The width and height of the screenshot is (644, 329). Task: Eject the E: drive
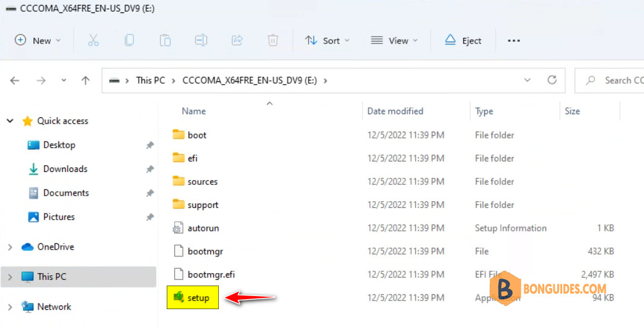[x=463, y=40]
